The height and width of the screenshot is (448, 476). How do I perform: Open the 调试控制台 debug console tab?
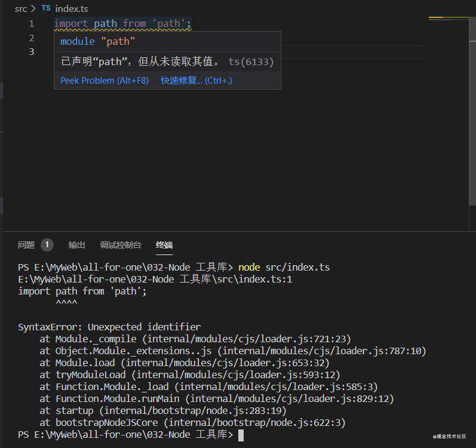121,245
